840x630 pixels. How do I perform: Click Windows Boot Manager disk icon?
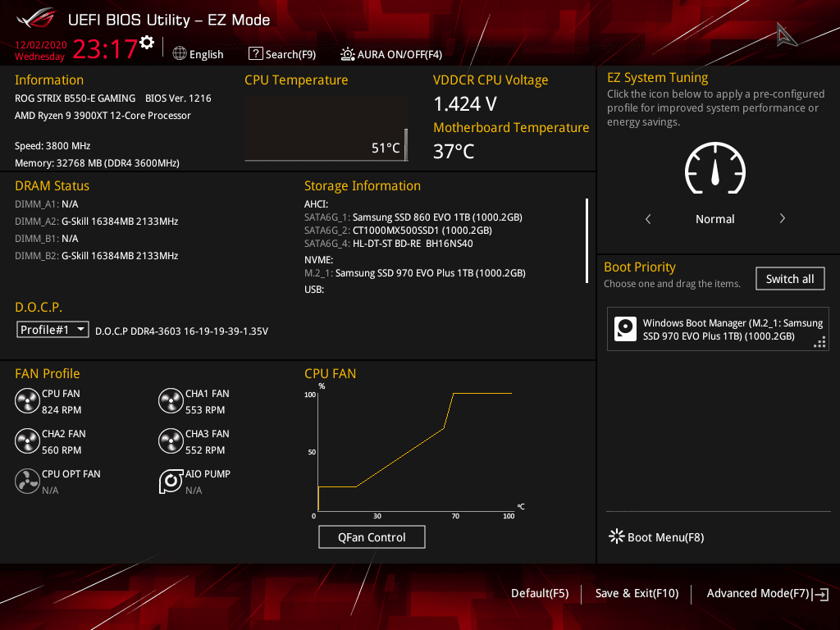coord(625,329)
